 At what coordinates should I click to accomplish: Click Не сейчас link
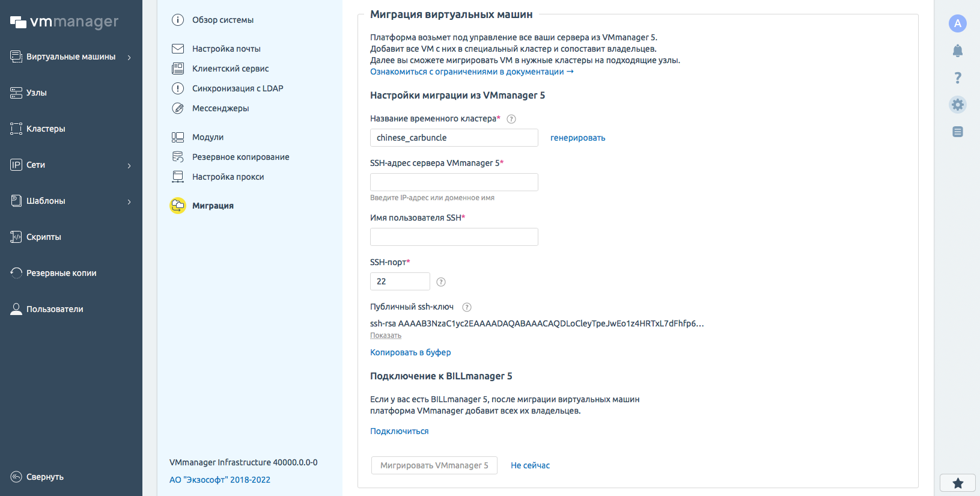(531, 465)
